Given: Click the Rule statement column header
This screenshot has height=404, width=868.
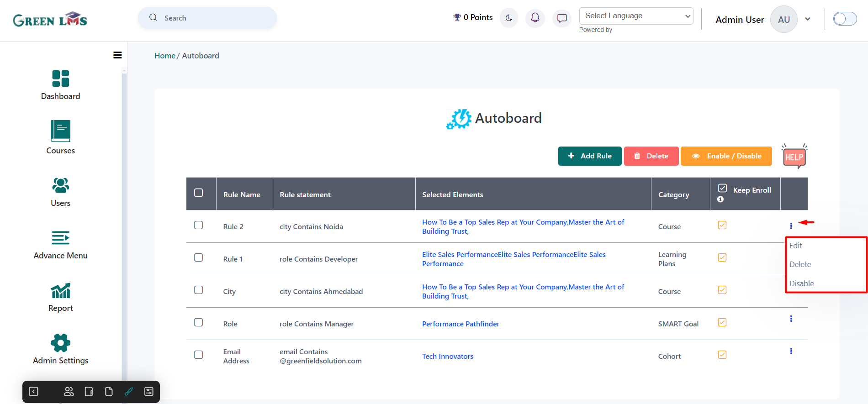Looking at the screenshot, I should (305, 195).
